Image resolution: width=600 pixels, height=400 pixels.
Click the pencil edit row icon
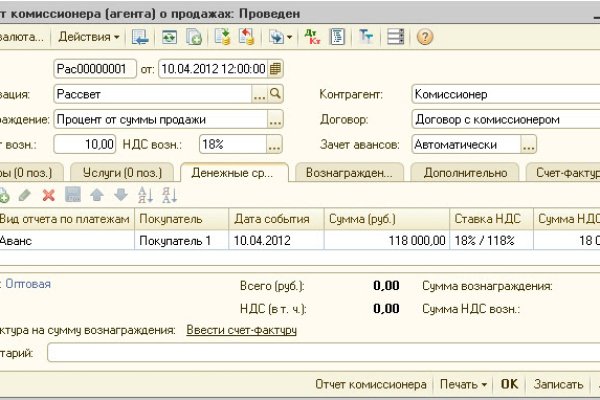[x=25, y=195]
